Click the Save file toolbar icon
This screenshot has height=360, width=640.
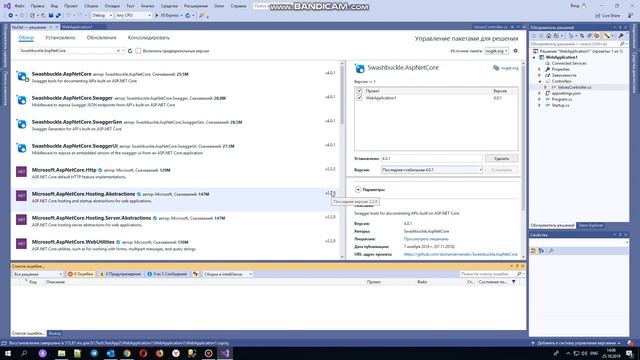coord(51,16)
